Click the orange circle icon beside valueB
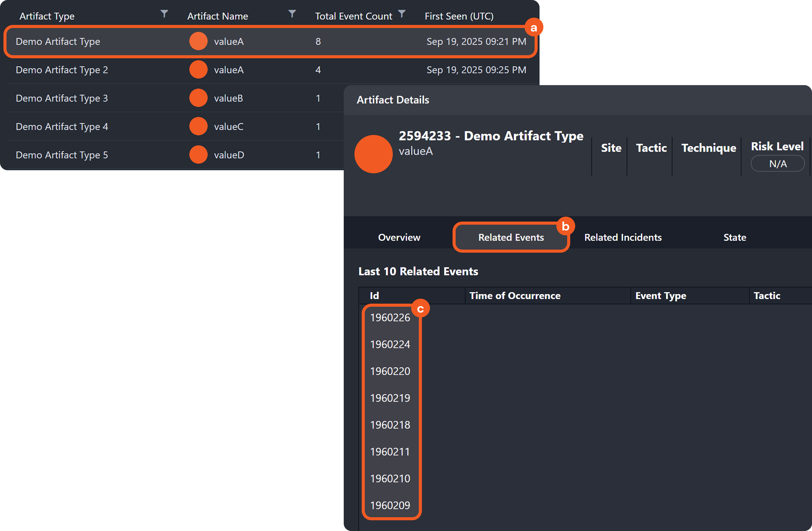Image resolution: width=812 pixels, height=531 pixels. coord(198,98)
